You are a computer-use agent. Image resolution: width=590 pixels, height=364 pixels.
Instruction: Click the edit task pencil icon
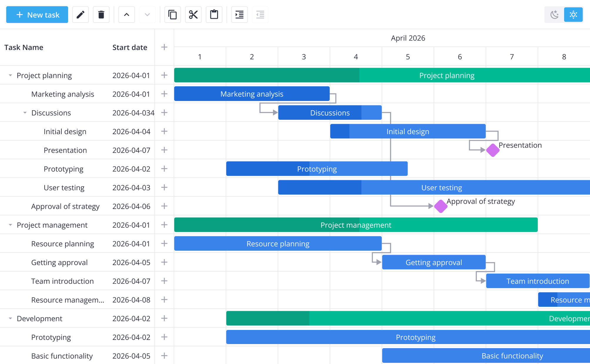pyautogui.click(x=81, y=15)
